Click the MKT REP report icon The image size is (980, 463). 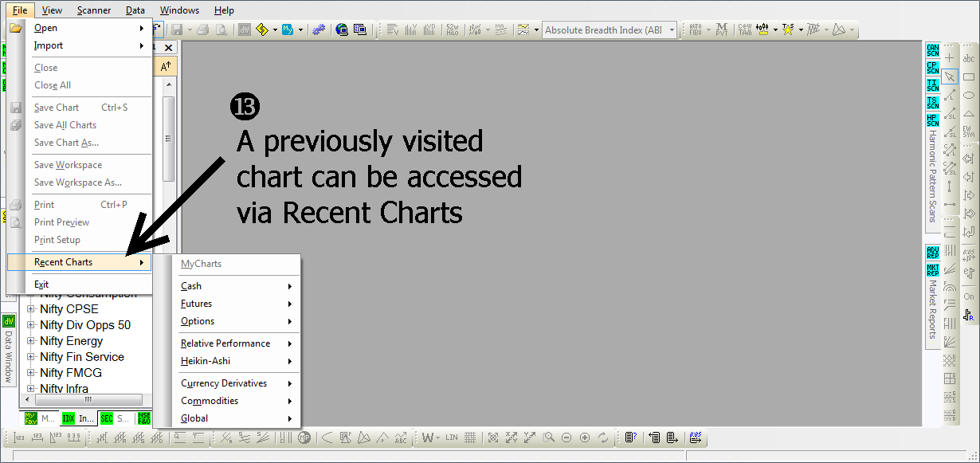933,269
